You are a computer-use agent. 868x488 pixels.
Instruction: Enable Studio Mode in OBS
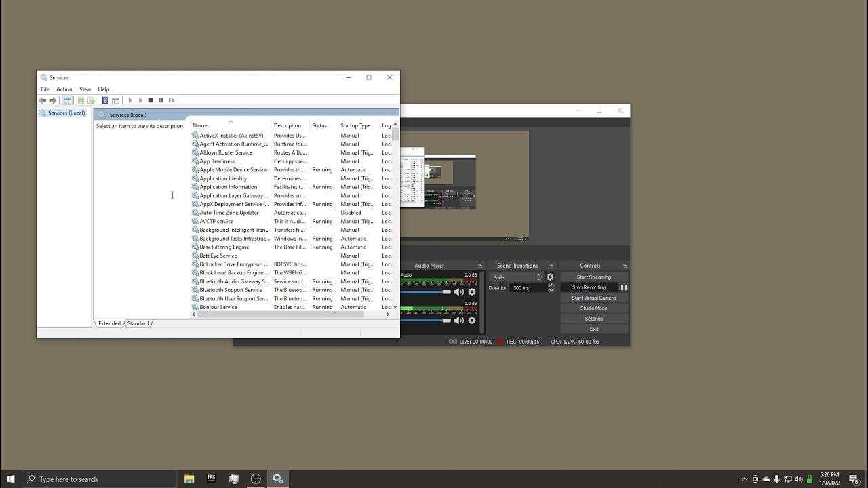pos(593,308)
